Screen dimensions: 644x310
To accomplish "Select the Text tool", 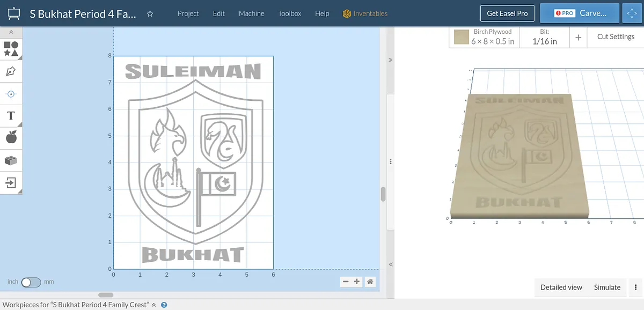I will point(11,116).
